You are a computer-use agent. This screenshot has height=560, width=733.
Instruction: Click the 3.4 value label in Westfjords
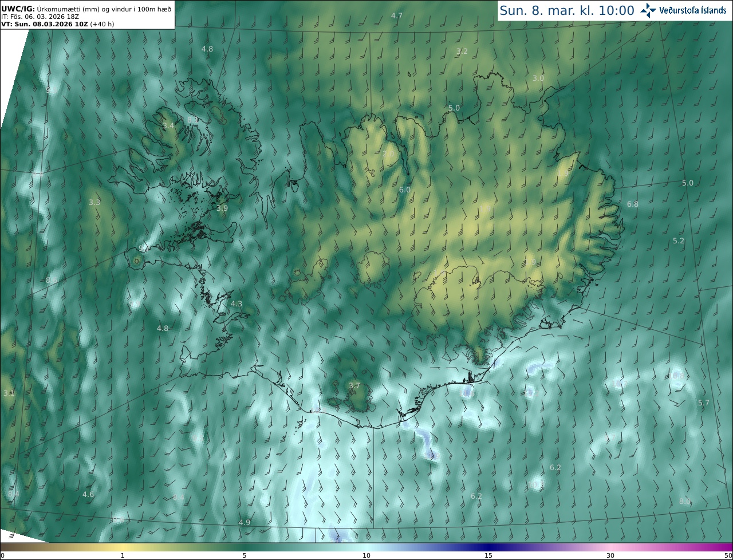(x=168, y=125)
